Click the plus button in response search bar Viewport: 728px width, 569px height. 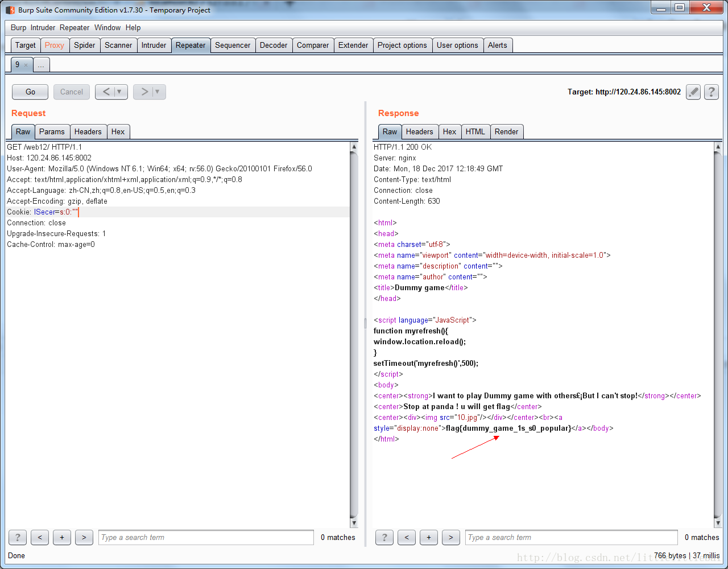[429, 537]
